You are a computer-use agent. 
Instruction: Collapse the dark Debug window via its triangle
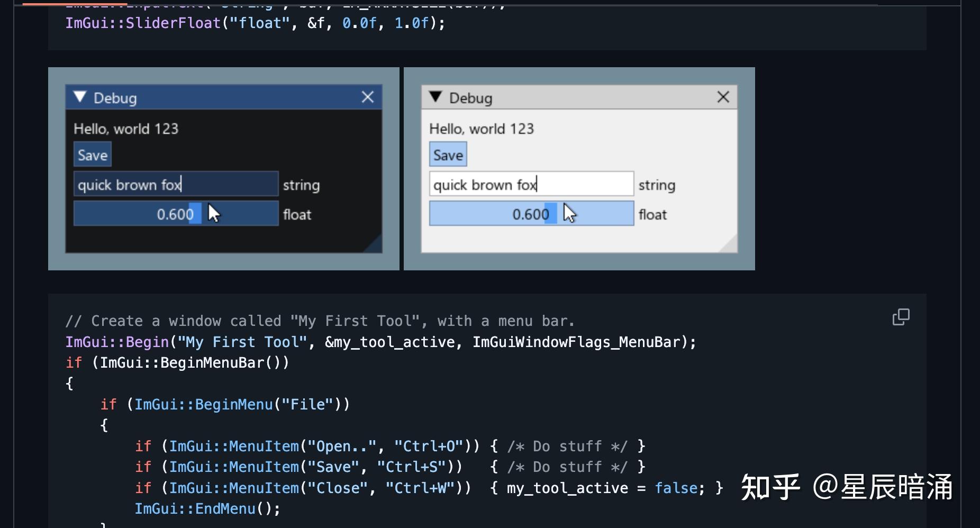point(80,97)
